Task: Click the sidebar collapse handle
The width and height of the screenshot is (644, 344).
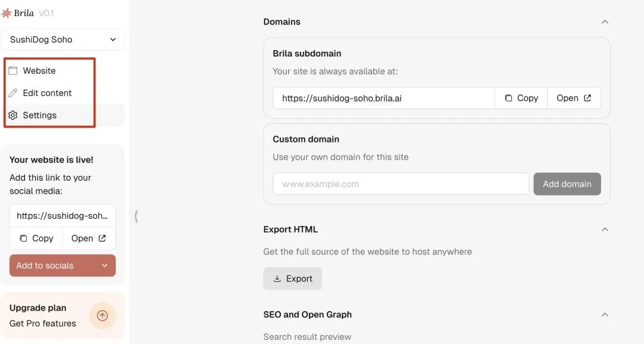Action: click(x=137, y=216)
